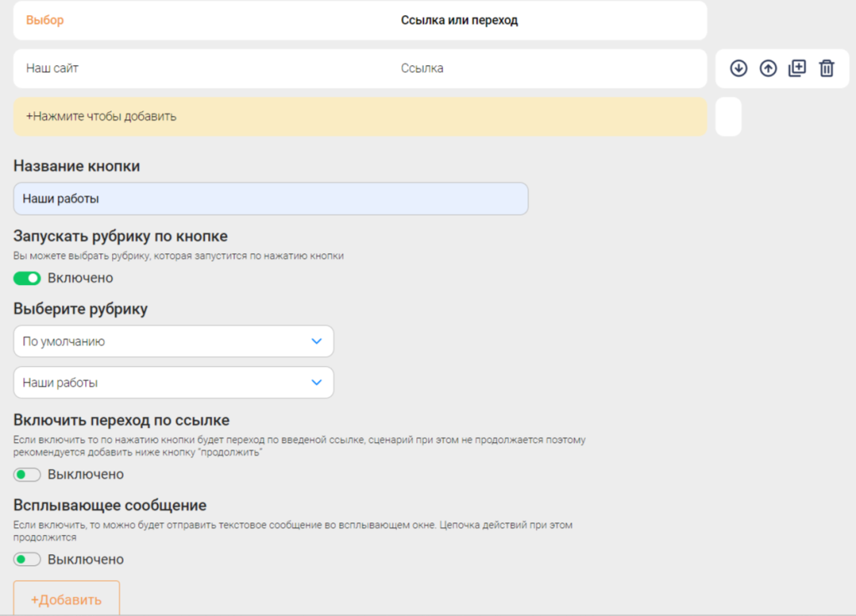Select the 'Ссылка' cell

click(x=422, y=69)
